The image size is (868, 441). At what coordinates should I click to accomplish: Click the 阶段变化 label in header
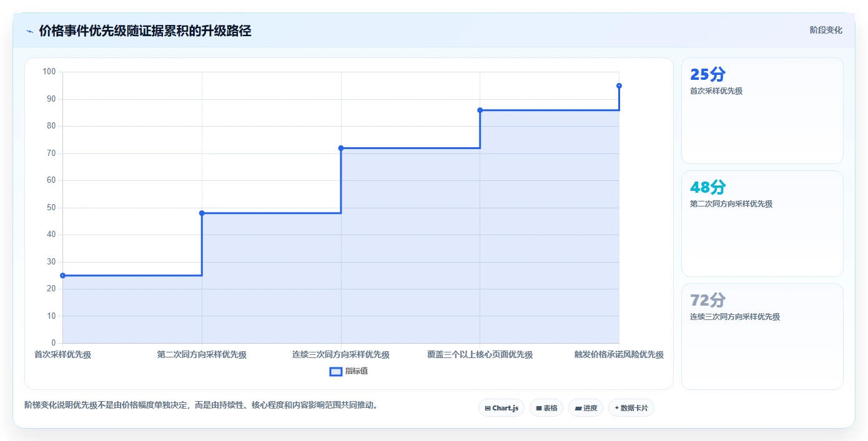tap(826, 30)
